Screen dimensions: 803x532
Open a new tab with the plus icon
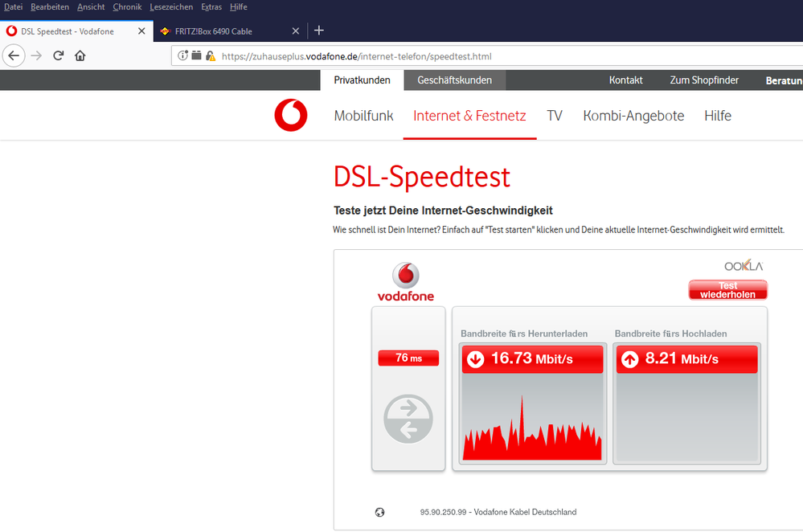click(318, 31)
